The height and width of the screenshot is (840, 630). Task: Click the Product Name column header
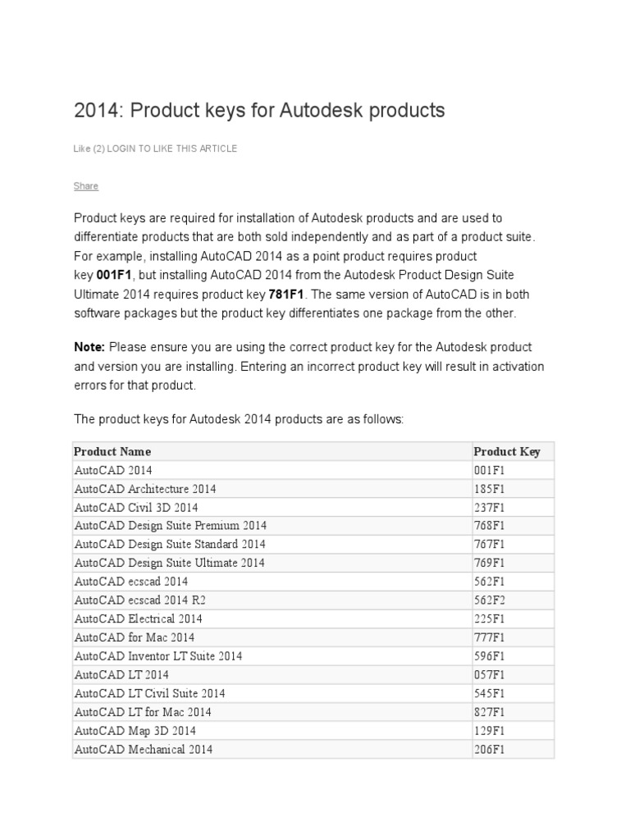coord(112,451)
